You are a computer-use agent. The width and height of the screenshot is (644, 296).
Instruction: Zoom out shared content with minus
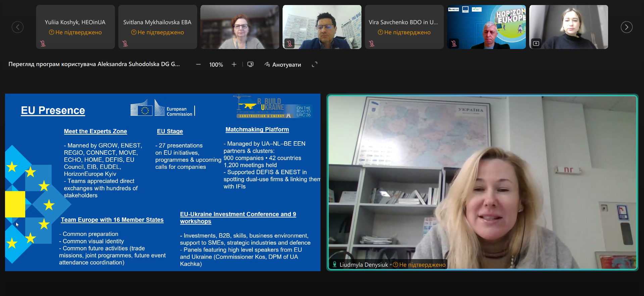[198, 64]
